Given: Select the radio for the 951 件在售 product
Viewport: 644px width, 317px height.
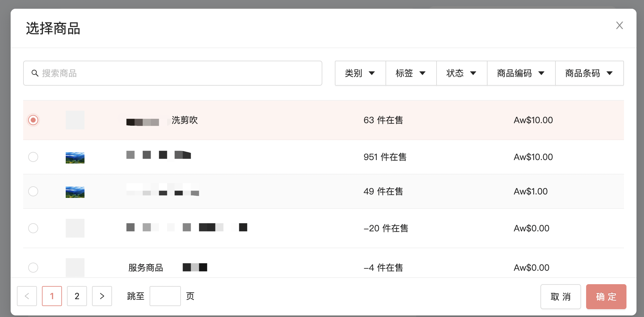Looking at the screenshot, I should pyautogui.click(x=33, y=157).
